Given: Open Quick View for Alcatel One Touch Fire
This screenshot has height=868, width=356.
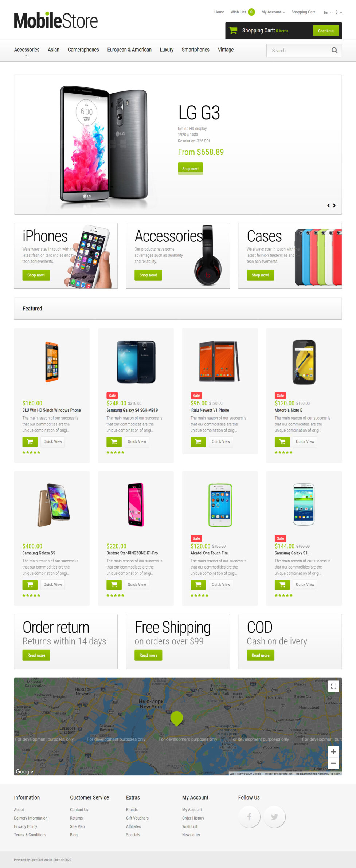Looking at the screenshot, I should pyautogui.click(x=221, y=584).
